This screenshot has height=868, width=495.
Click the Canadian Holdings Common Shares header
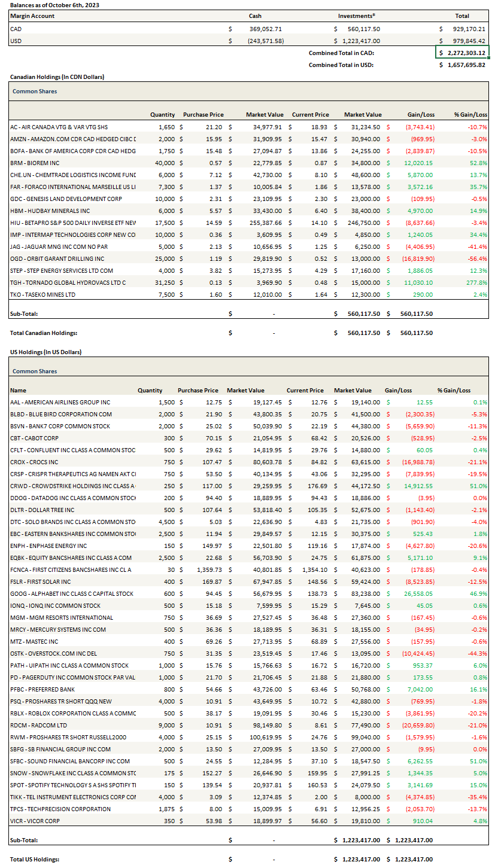[35, 92]
